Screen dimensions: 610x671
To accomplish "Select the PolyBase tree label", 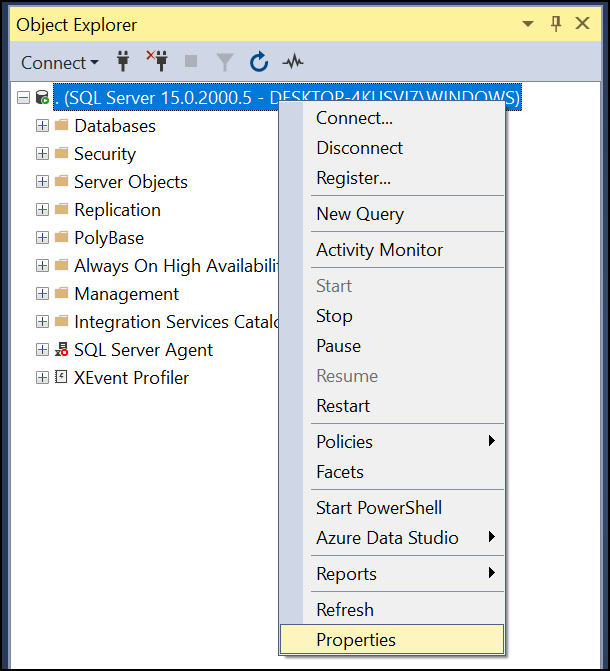I will (109, 238).
